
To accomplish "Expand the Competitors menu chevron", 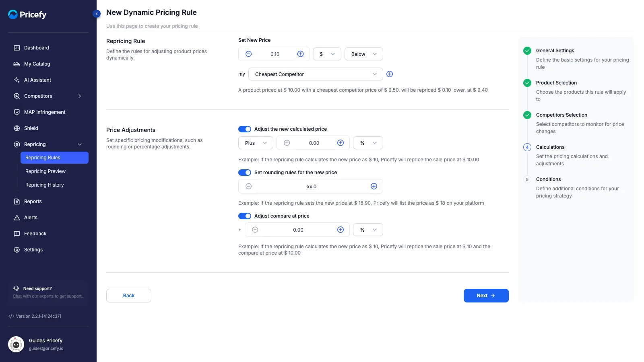I will (x=80, y=96).
